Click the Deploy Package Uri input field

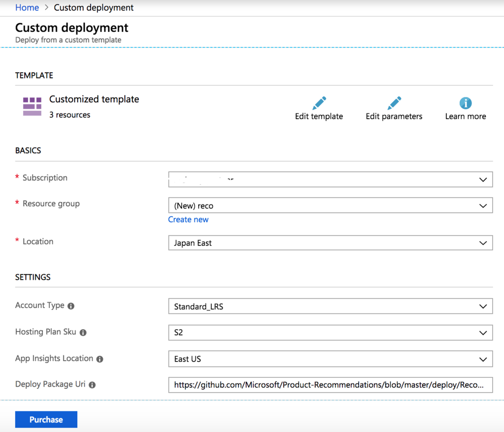click(x=330, y=385)
